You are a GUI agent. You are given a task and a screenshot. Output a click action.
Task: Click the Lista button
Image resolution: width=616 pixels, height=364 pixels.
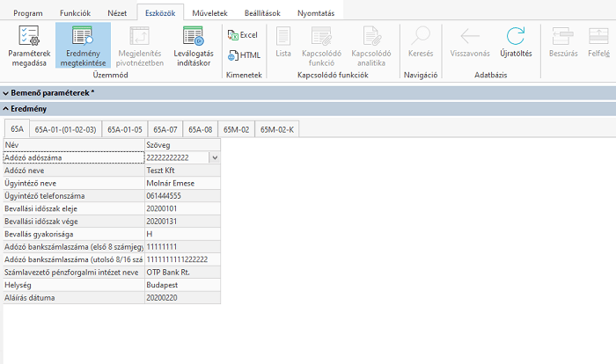click(283, 37)
